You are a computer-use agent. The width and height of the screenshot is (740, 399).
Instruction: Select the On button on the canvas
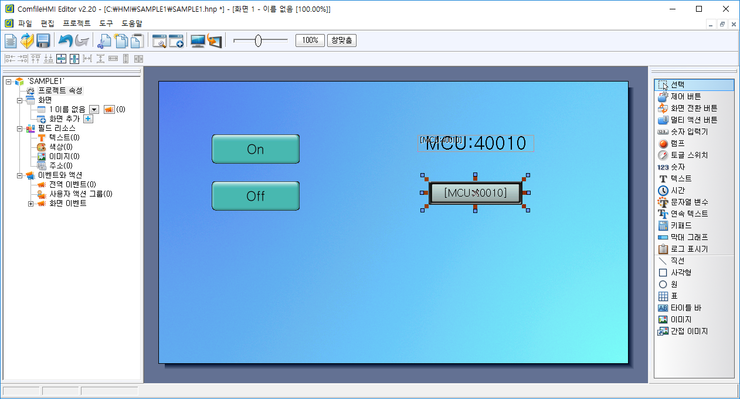point(255,149)
